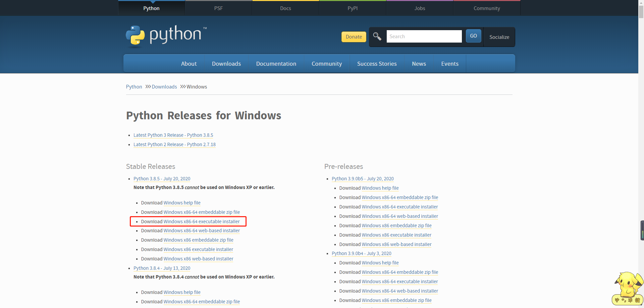Switch to the PyPI tab
644x308 pixels.
[353, 8]
